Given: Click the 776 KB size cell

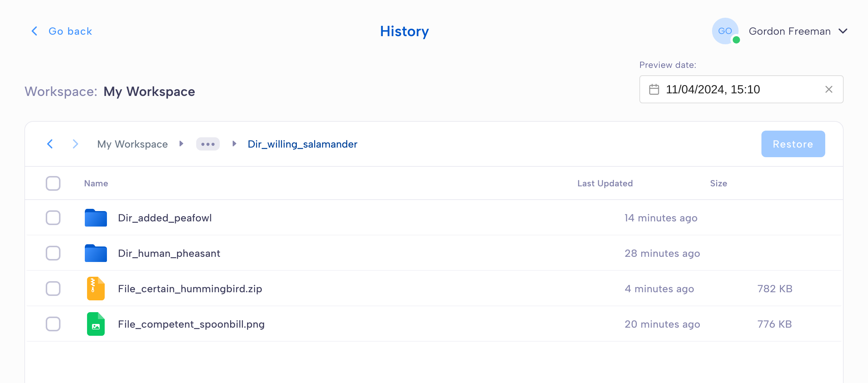Looking at the screenshot, I should (x=775, y=324).
